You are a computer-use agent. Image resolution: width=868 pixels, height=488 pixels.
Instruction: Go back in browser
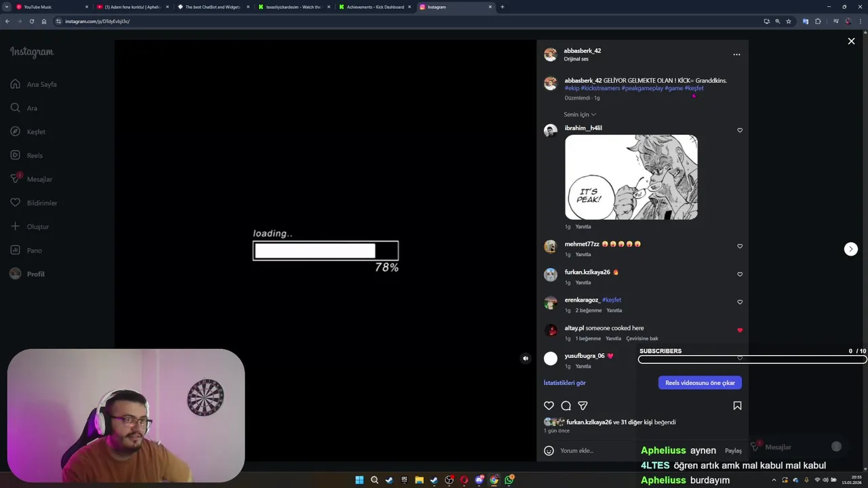7,21
